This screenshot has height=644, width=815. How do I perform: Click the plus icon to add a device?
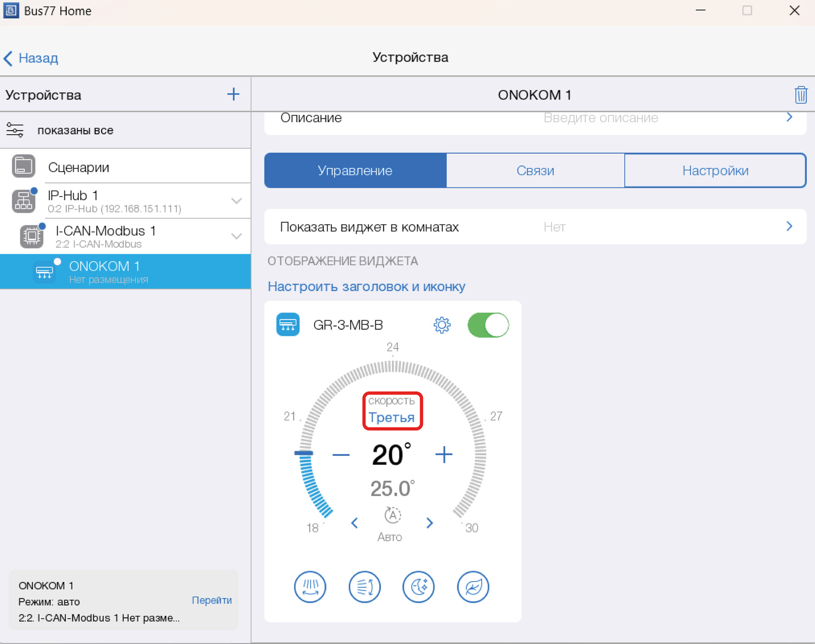point(233,94)
